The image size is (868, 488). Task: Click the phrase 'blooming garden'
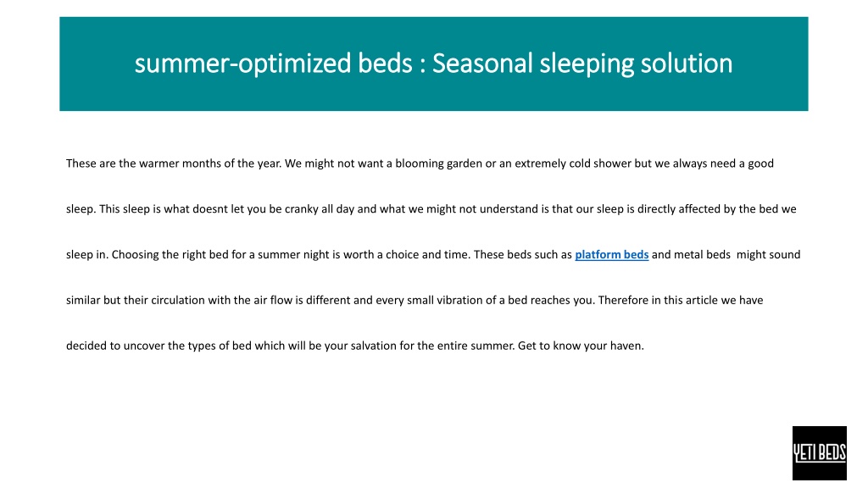click(x=438, y=164)
